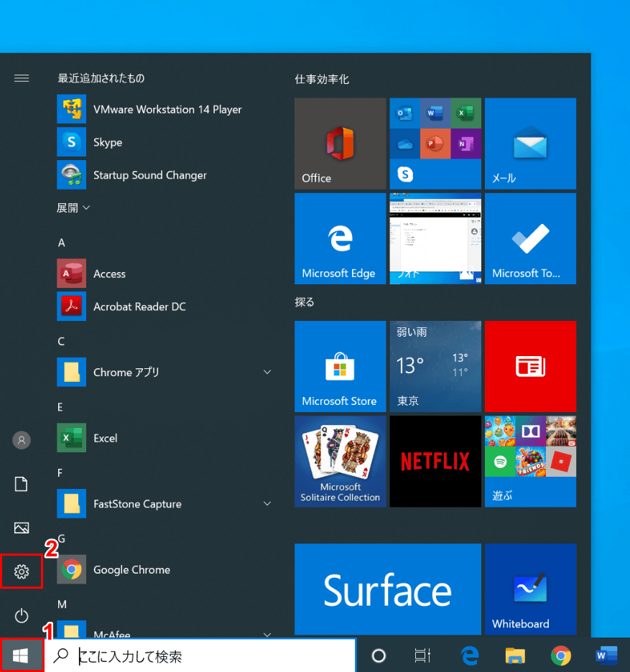Click the 探る group title
Screen dimensions: 630x672
coord(305,302)
